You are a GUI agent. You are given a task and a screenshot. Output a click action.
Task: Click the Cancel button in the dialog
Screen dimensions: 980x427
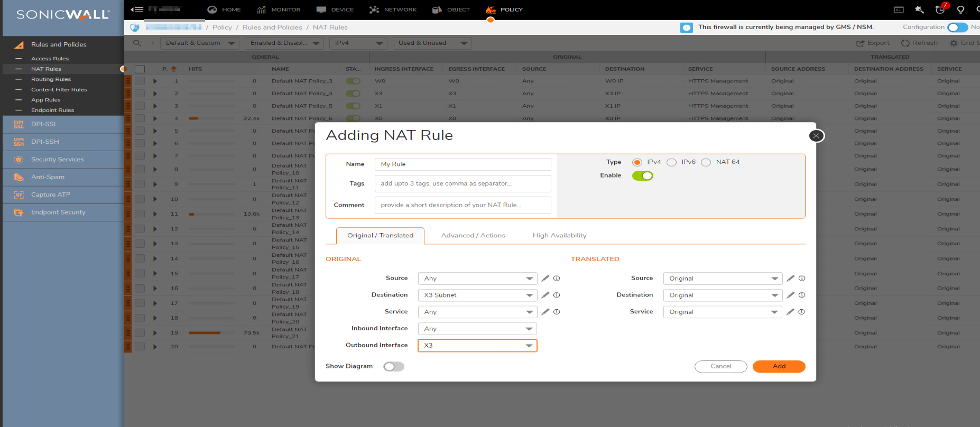pyautogui.click(x=720, y=366)
